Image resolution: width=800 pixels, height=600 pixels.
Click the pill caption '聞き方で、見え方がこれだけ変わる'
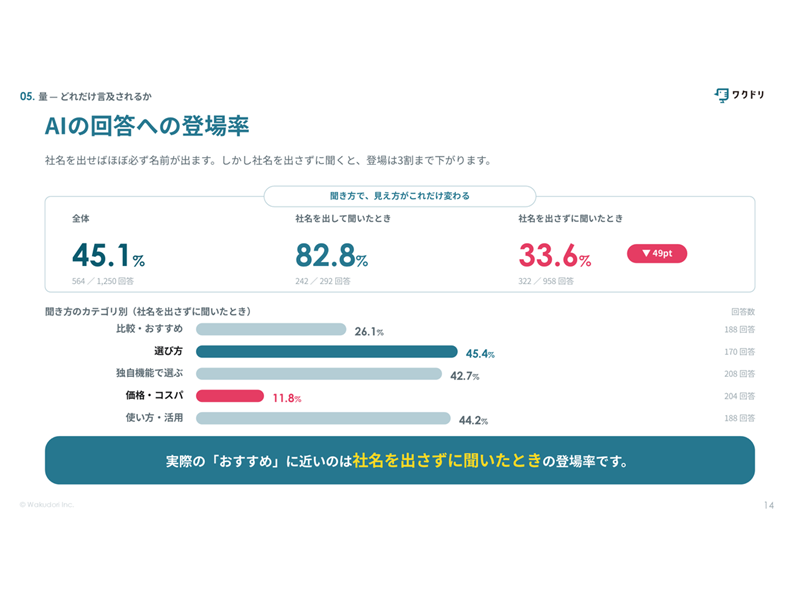[399, 196]
